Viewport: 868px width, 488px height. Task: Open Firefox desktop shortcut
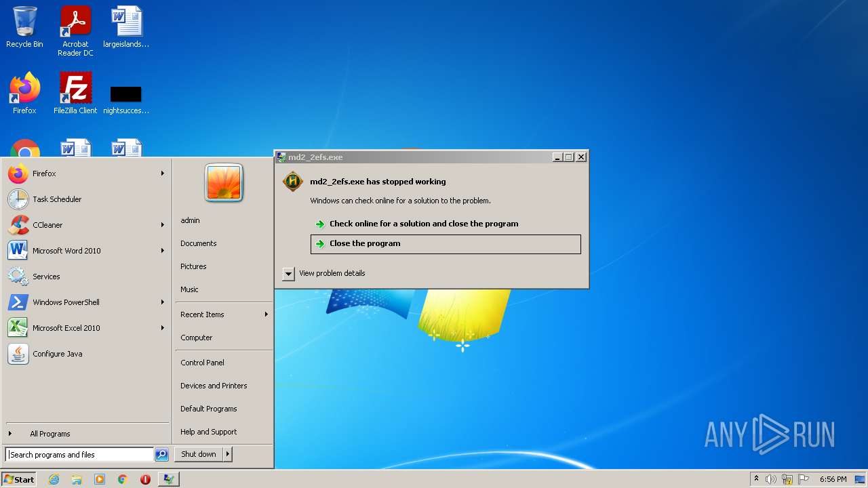pyautogui.click(x=24, y=94)
